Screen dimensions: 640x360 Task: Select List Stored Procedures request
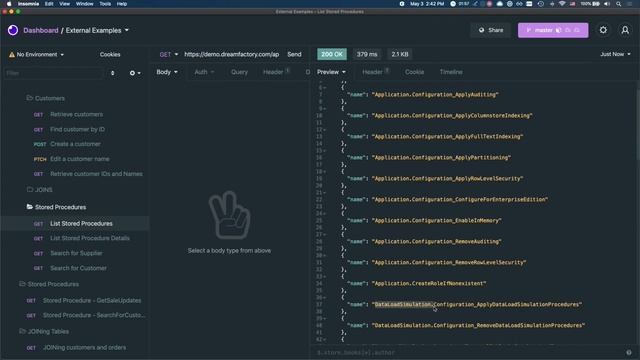(x=81, y=224)
